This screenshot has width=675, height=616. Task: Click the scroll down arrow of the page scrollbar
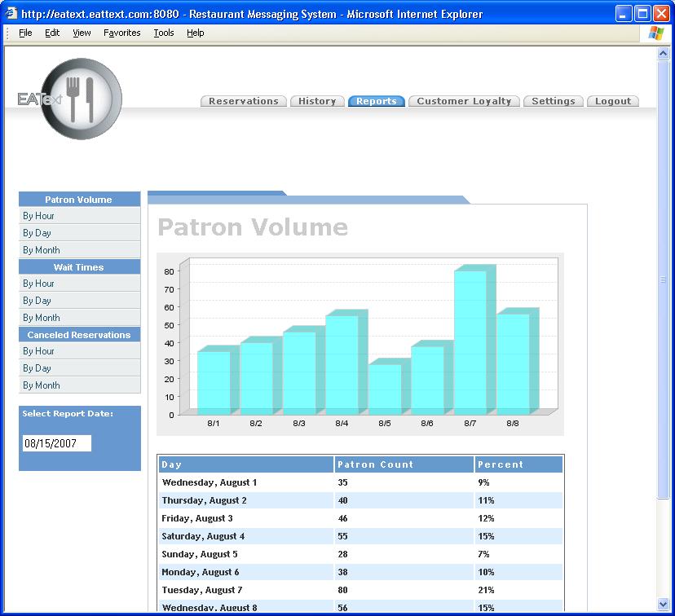(663, 605)
